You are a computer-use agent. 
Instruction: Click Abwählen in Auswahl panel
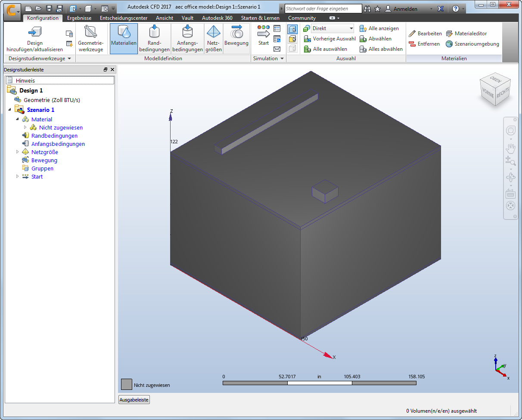pos(376,39)
